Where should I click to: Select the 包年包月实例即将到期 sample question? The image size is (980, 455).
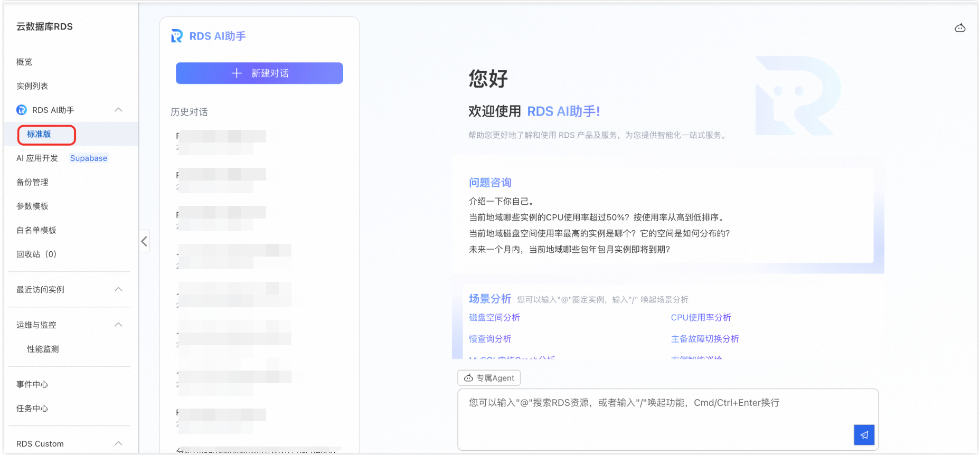(569, 249)
